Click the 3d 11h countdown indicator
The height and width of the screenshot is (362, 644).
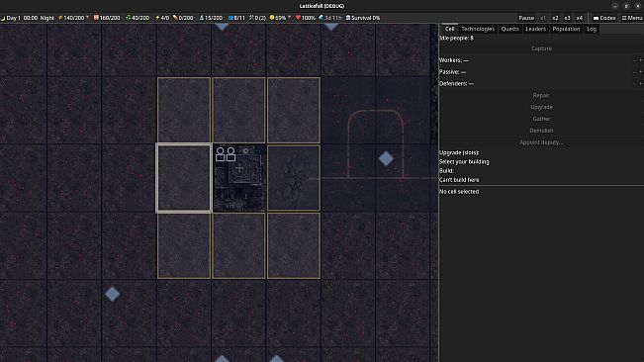click(x=329, y=18)
